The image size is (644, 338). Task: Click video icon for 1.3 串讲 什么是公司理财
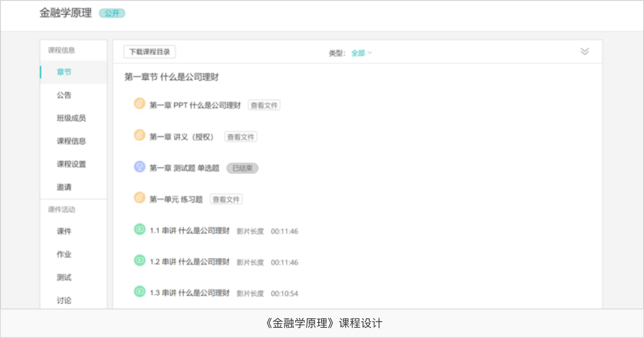[x=139, y=292]
